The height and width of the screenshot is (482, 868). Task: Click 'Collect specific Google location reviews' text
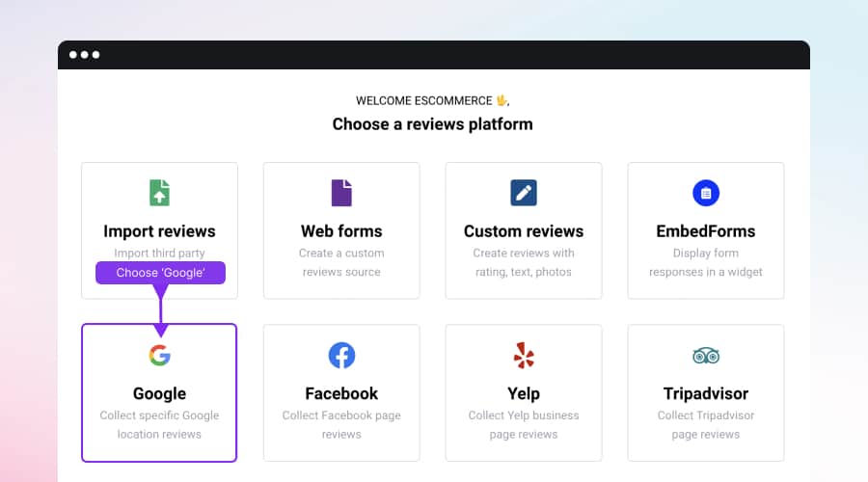click(x=159, y=425)
